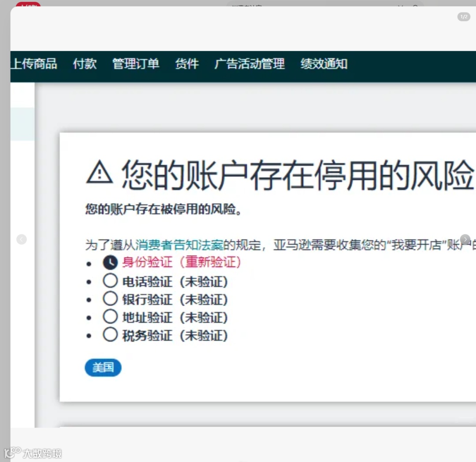This screenshot has height=462, width=476.
Task: Click the blue 美国 button
Action: pos(103,368)
